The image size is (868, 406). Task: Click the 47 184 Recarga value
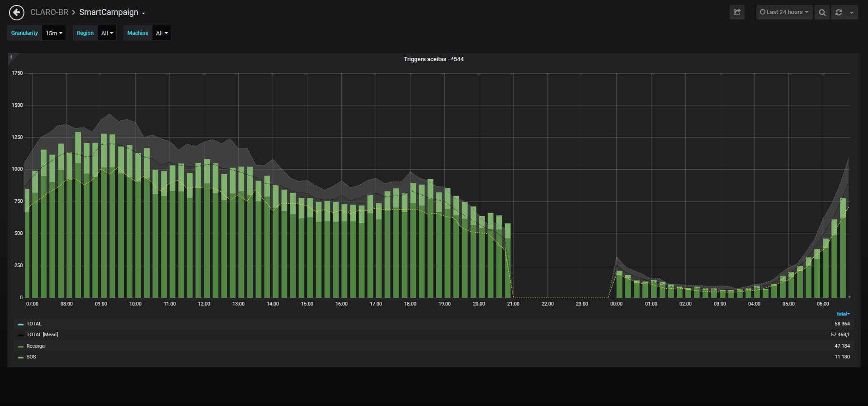point(842,346)
